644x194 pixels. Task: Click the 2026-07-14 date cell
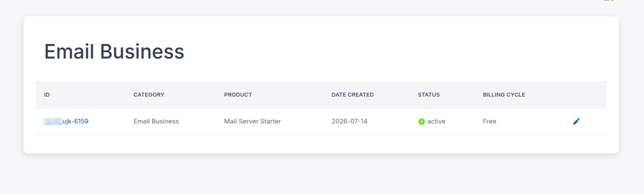[x=349, y=121]
